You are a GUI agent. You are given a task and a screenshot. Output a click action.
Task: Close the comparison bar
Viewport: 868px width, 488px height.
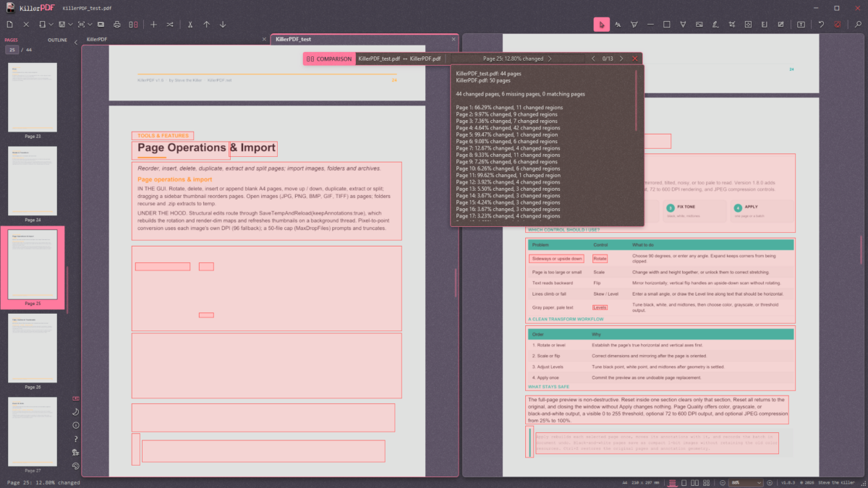click(x=635, y=59)
